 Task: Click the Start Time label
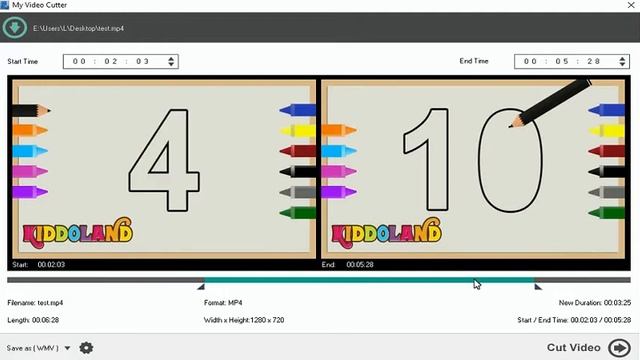22,61
